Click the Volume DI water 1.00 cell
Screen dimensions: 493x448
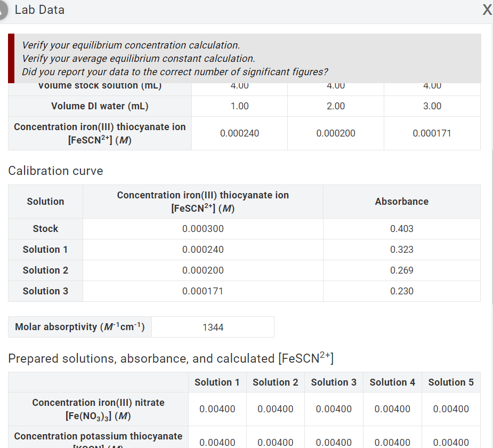click(x=239, y=106)
